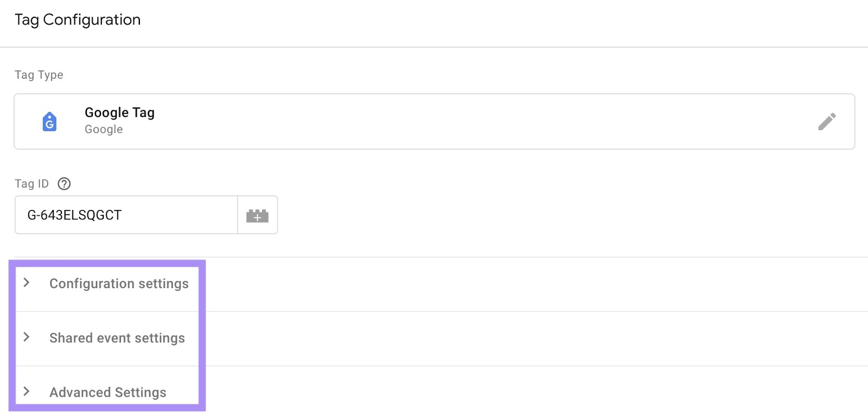Click the chevron beside Advanced Settings

point(26,391)
